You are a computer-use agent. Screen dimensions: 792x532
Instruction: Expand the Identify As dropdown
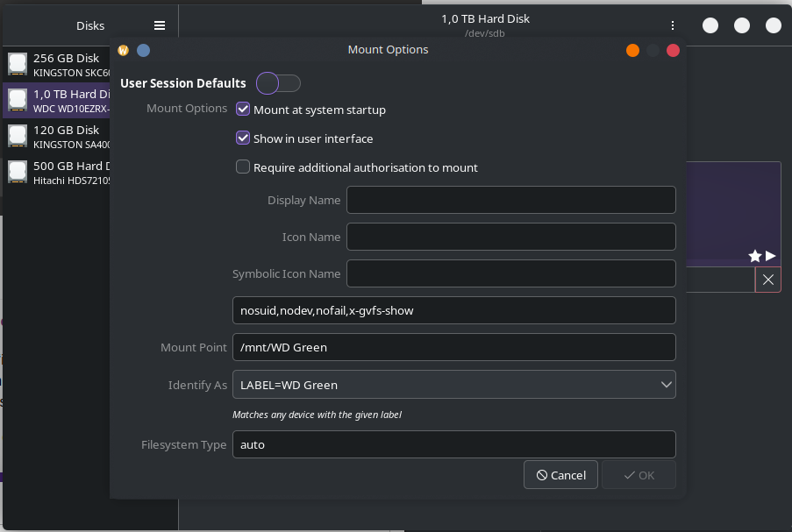point(453,385)
